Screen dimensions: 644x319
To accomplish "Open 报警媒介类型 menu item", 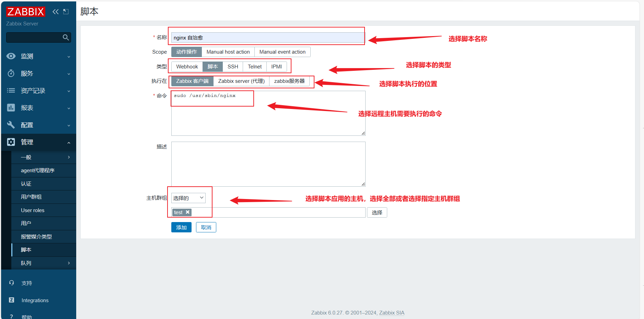I will click(44, 236).
